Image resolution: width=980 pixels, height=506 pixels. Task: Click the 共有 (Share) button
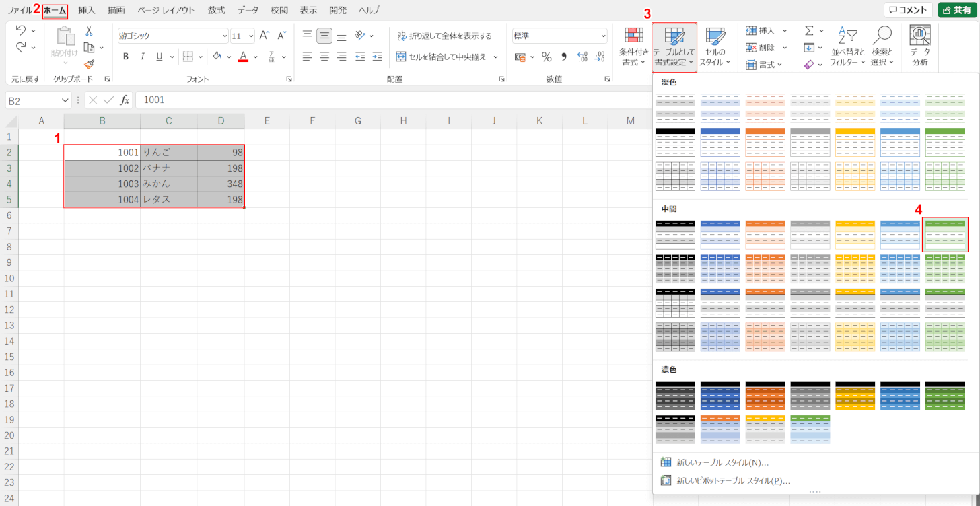point(957,10)
